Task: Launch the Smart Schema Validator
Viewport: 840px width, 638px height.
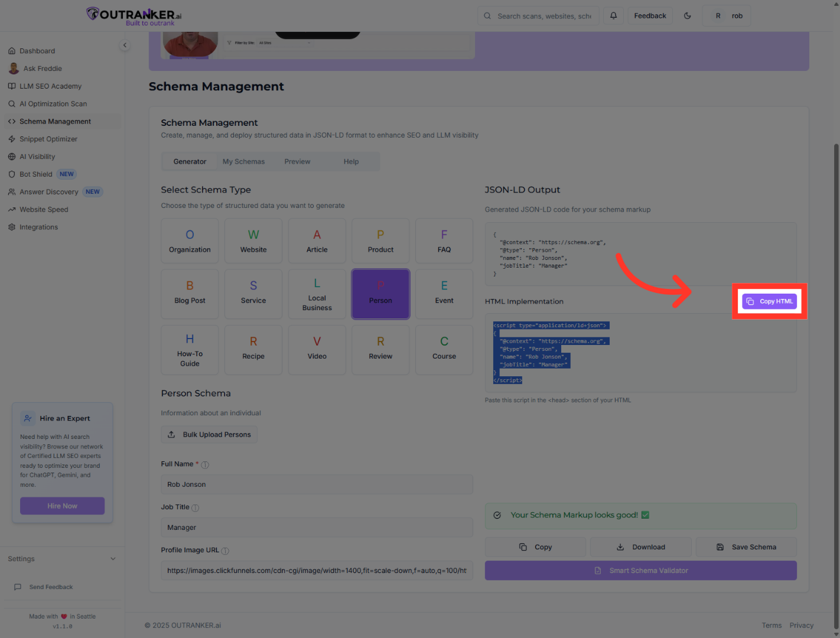Action: point(641,571)
